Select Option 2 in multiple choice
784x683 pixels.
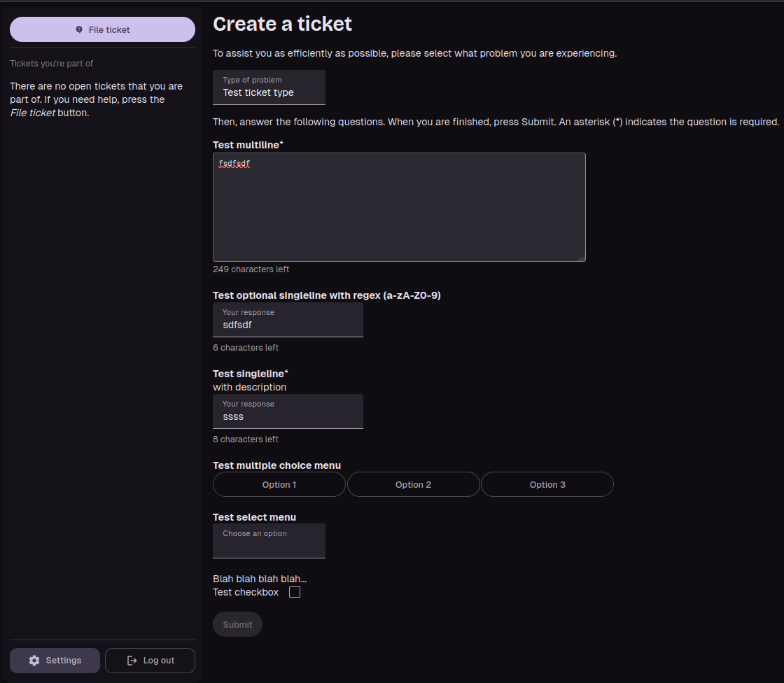(413, 485)
